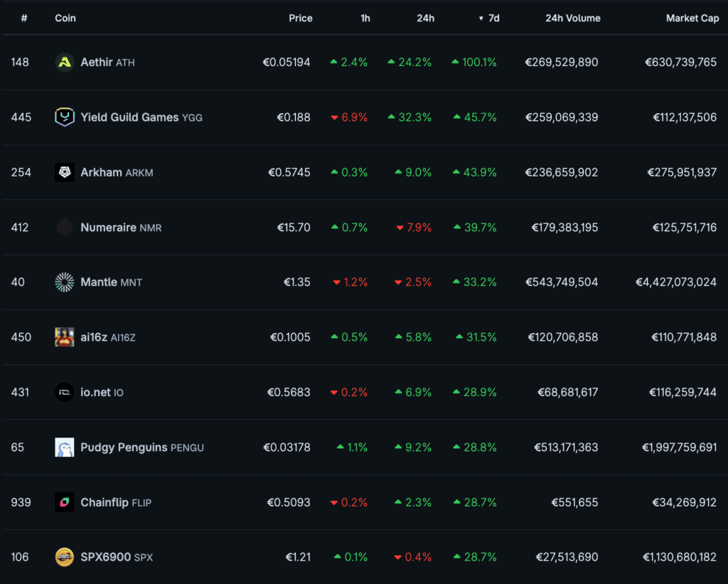Click Aethir 24h volume €269,529,890
The height and width of the screenshot is (584, 728).
(562, 63)
